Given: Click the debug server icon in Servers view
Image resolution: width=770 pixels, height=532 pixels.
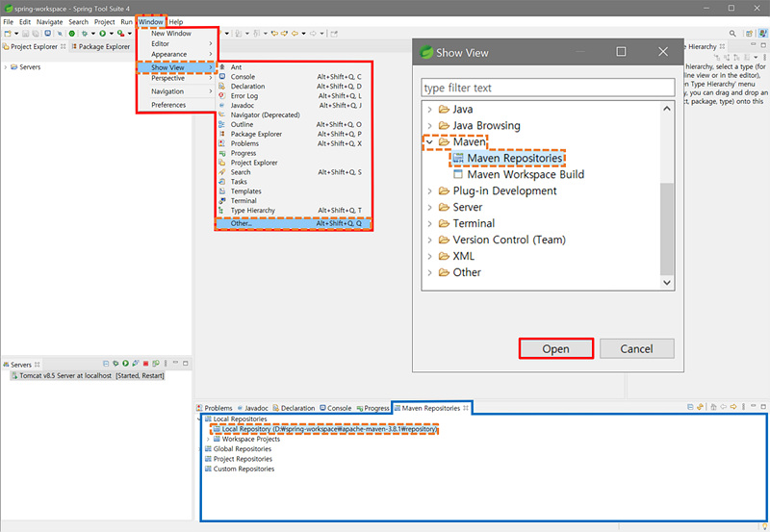Looking at the screenshot, I should pos(115,364).
